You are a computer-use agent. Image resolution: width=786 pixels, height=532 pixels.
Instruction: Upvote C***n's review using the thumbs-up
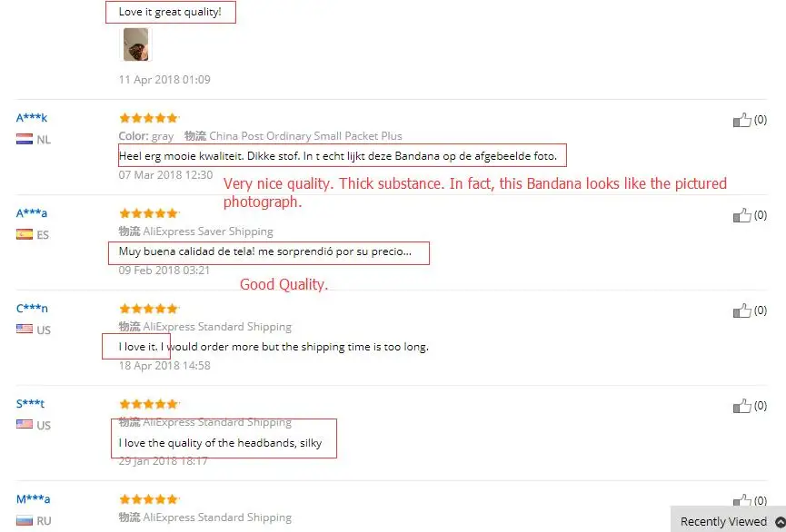tap(741, 310)
